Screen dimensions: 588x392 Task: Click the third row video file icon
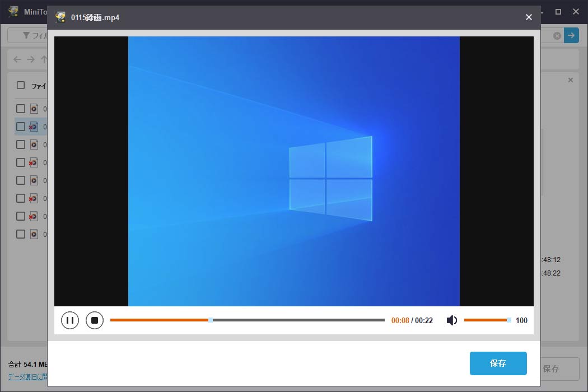click(x=34, y=145)
